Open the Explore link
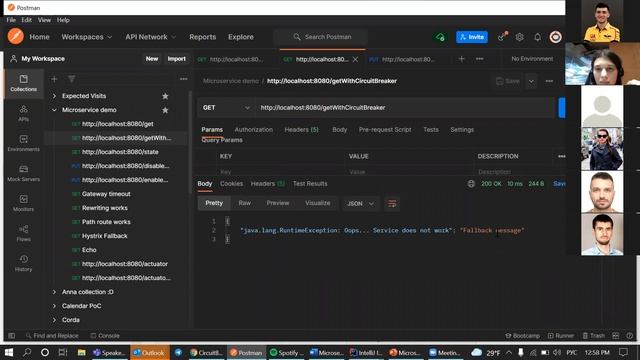 tap(241, 37)
